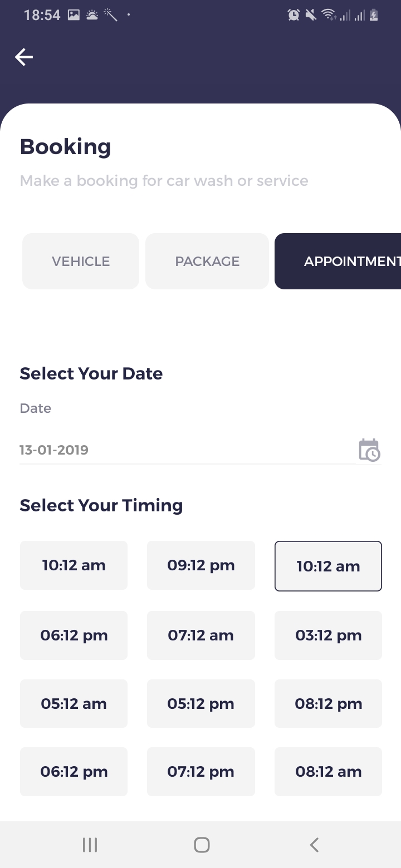Switch to the VEHICLE tab

[x=81, y=261]
